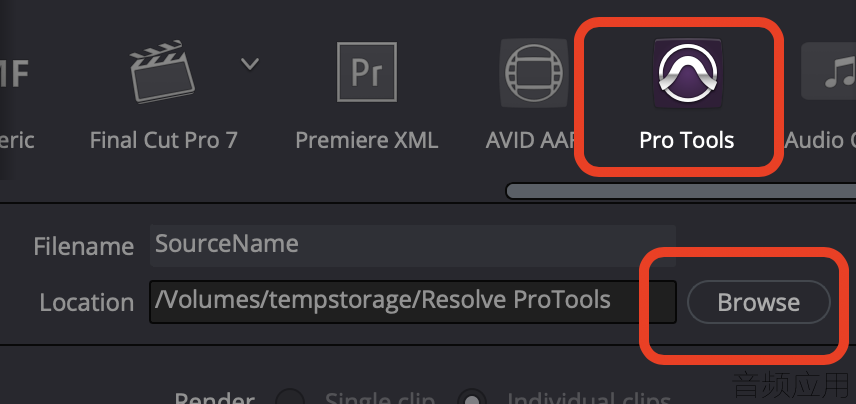
Task: Click the presets horizontal scrollbar
Action: click(681, 191)
